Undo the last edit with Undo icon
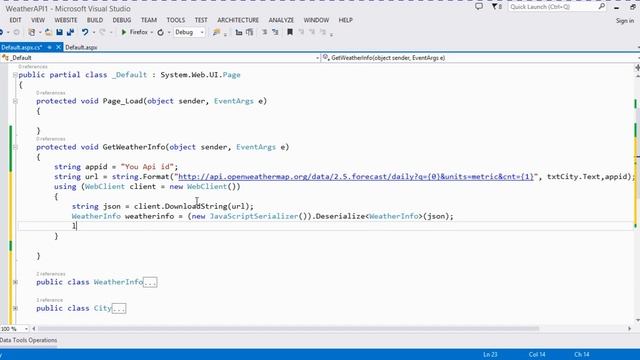The height and width of the screenshot is (360, 640). pyautogui.click(x=84, y=32)
